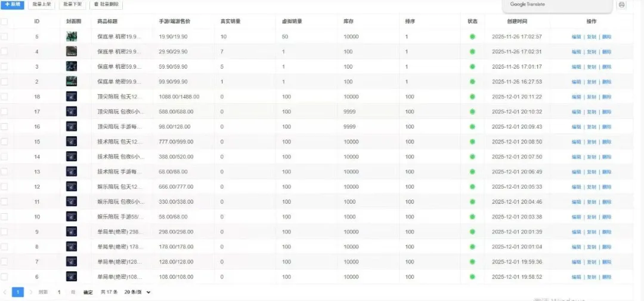Toggle the select-all checkbox in table header
Image resolution: width=644 pixels, height=301 pixels.
click(x=4, y=21)
